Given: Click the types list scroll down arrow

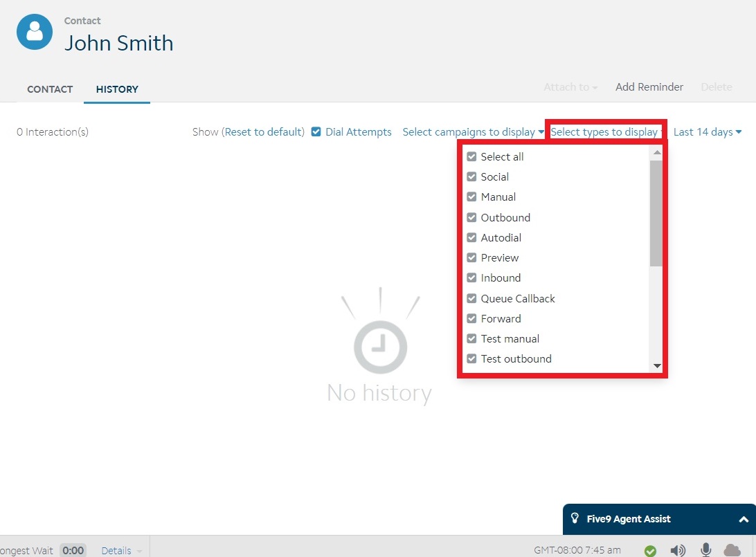Looking at the screenshot, I should click(657, 366).
